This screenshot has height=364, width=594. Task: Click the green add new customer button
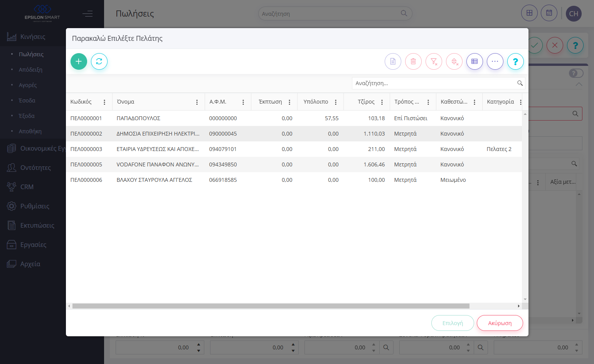coord(79,61)
